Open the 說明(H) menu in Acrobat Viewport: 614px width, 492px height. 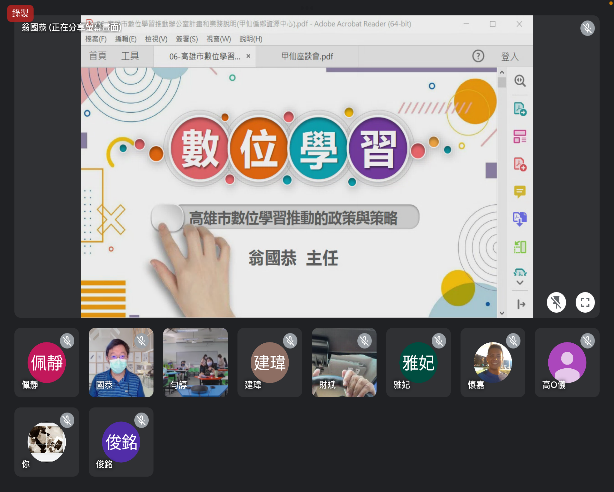(251, 39)
